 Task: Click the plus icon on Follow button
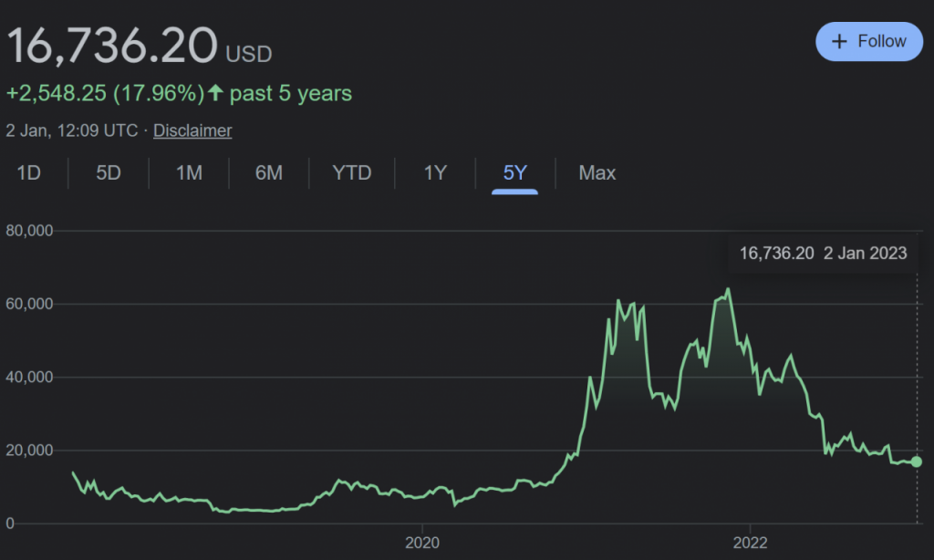(838, 41)
